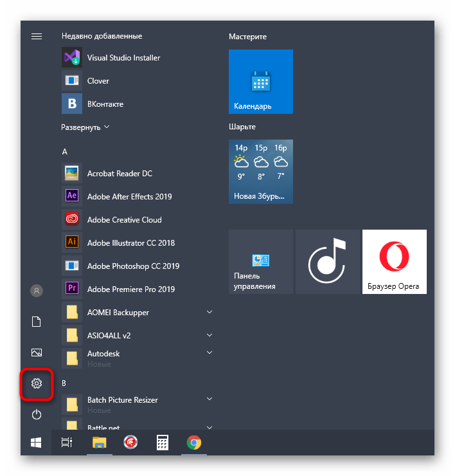Click the letter A section header

65,151
